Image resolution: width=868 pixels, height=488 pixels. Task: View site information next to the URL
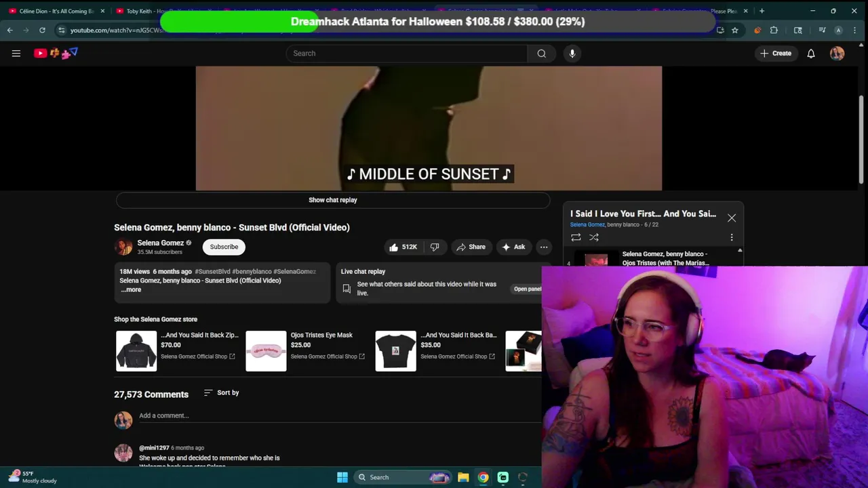point(61,30)
